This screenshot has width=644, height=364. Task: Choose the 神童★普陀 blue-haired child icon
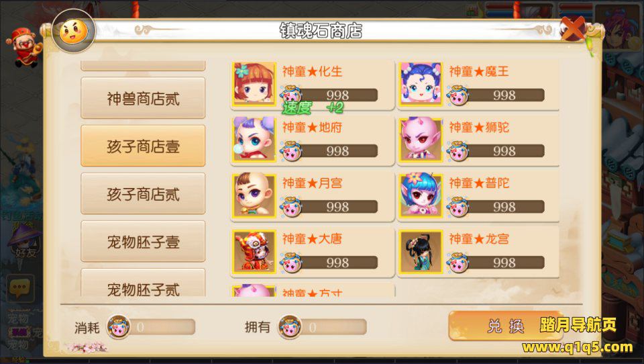[421, 195]
